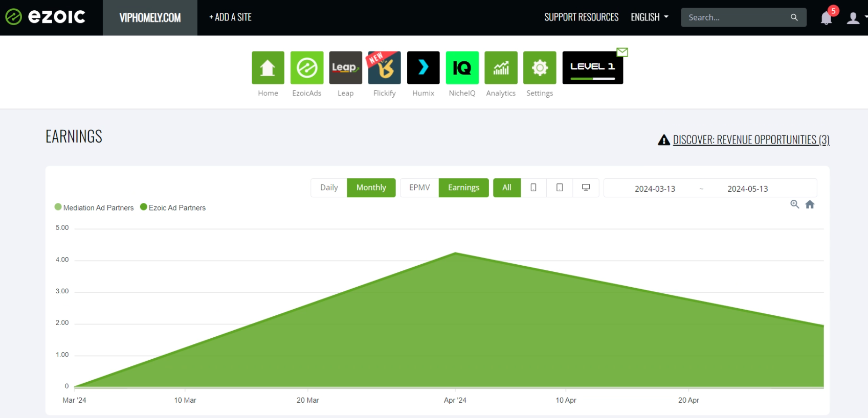Click the revenue opportunities warning icon
The image size is (868, 418).
[x=664, y=140]
